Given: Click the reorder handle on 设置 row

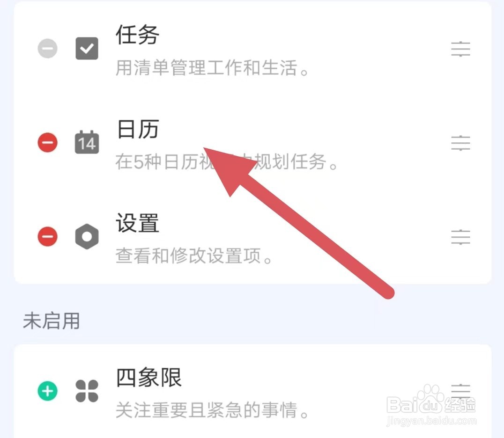Looking at the screenshot, I should click(x=460, y=237).
